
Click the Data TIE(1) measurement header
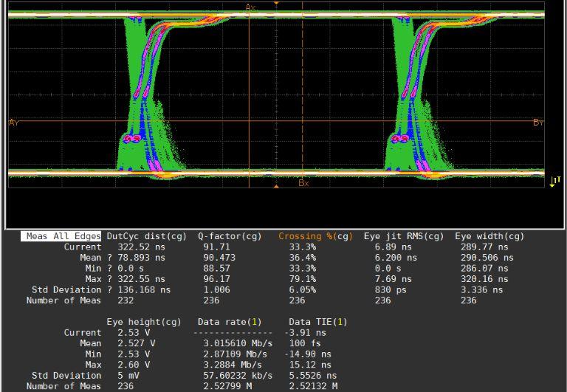tap(317, 322)
